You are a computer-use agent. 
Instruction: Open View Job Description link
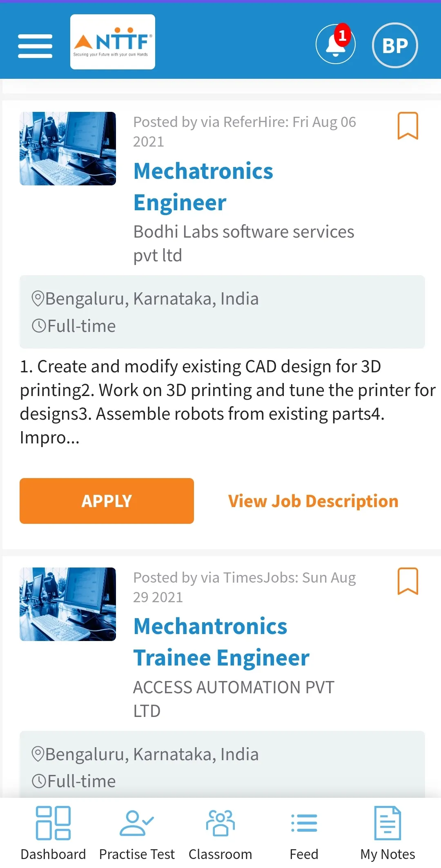pyautogui.click(x=313, y=501)
